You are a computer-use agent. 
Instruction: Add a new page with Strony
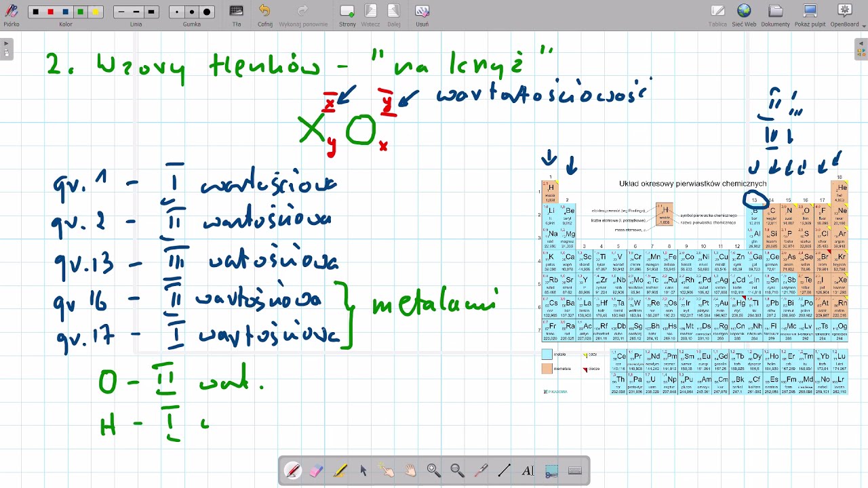[347, 14]
